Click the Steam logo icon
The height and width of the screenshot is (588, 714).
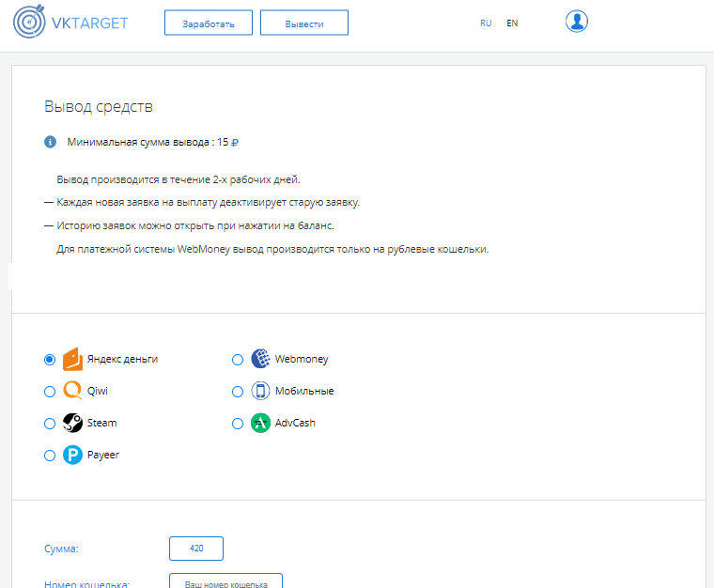coord(73,423)
